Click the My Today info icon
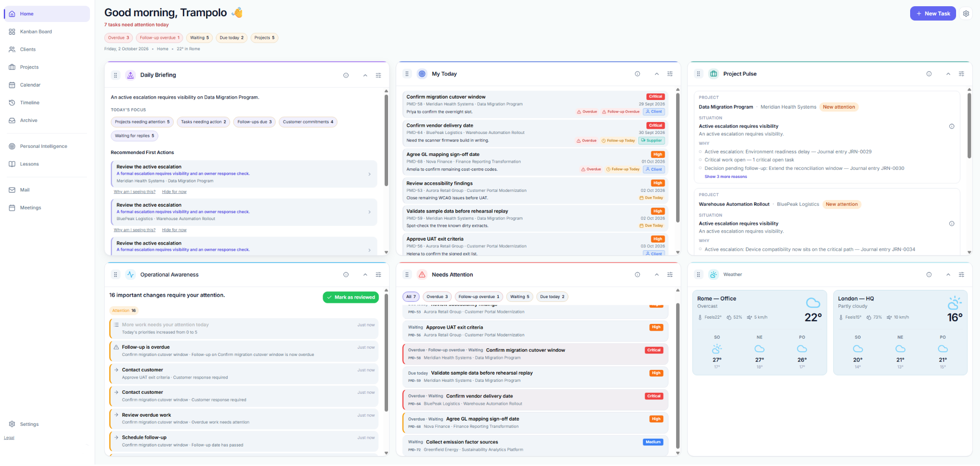980x466 pixels. 637,74
